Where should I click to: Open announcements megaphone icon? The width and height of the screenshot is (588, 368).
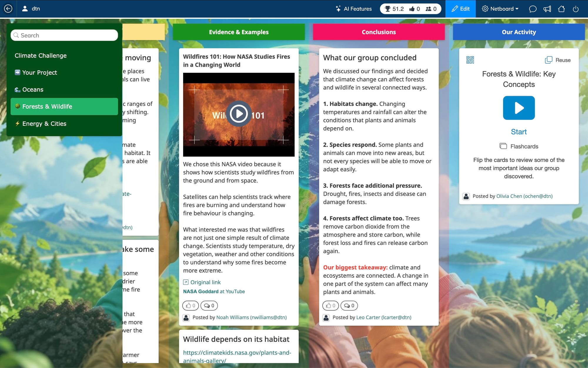(x=547, y=9)
